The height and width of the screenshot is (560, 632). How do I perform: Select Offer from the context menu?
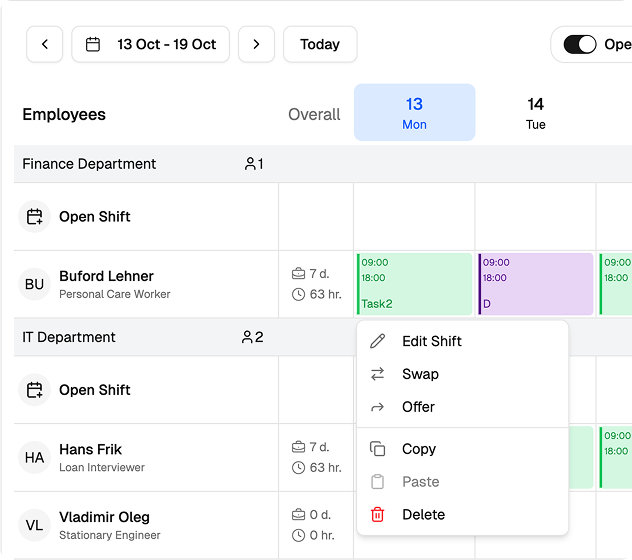click(x=418, y=407)
